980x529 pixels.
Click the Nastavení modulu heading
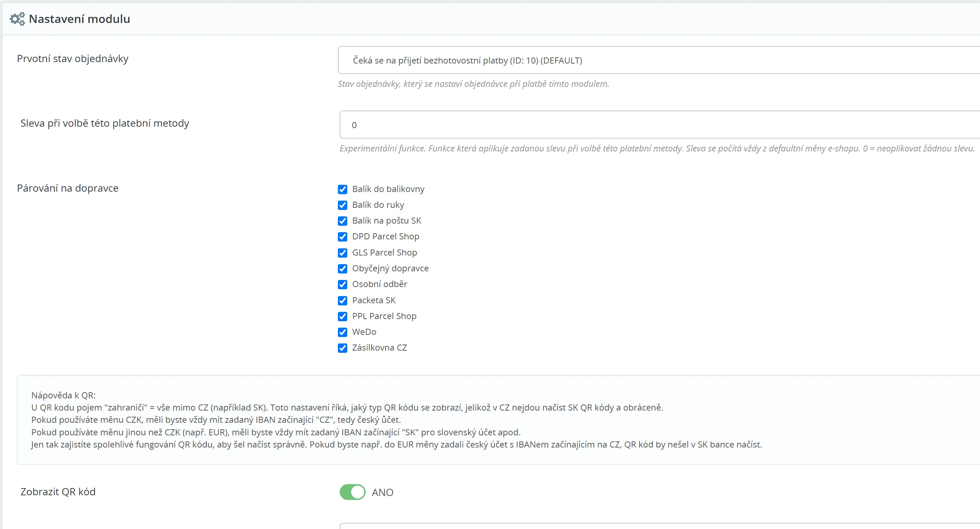pyautogui.click(x=79, y=19)
